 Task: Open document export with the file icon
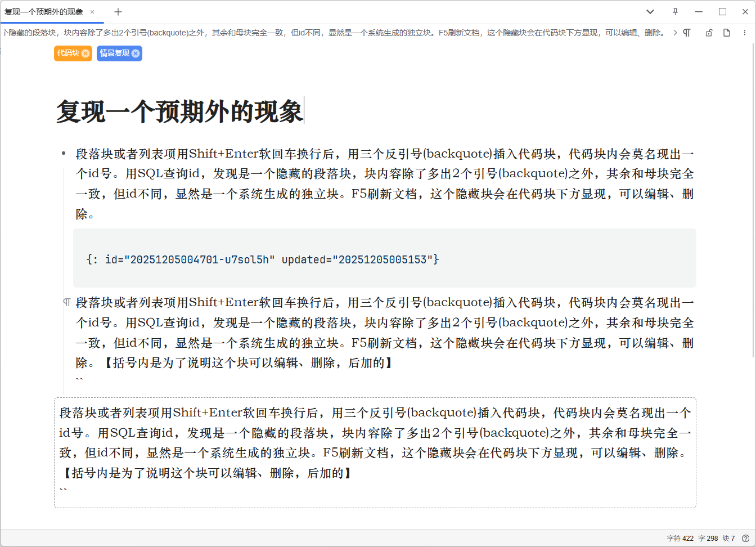pyautogui.click(x=726, y=33)
